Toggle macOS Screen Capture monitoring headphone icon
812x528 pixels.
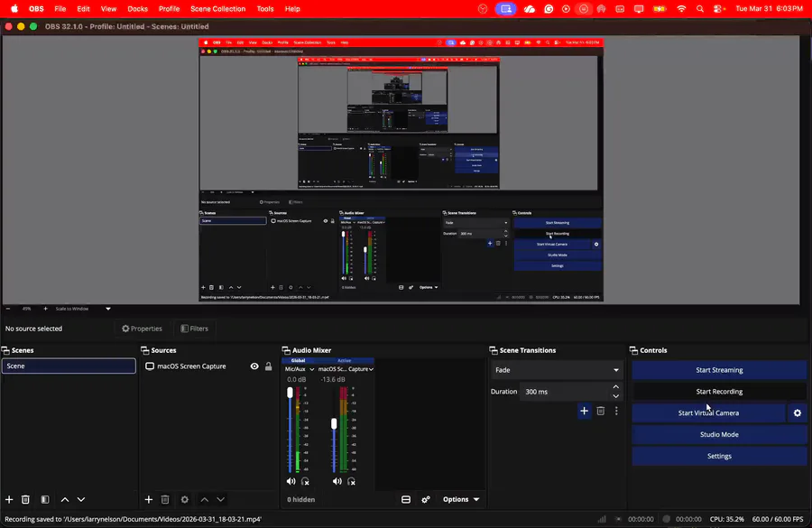click(352, 481)
